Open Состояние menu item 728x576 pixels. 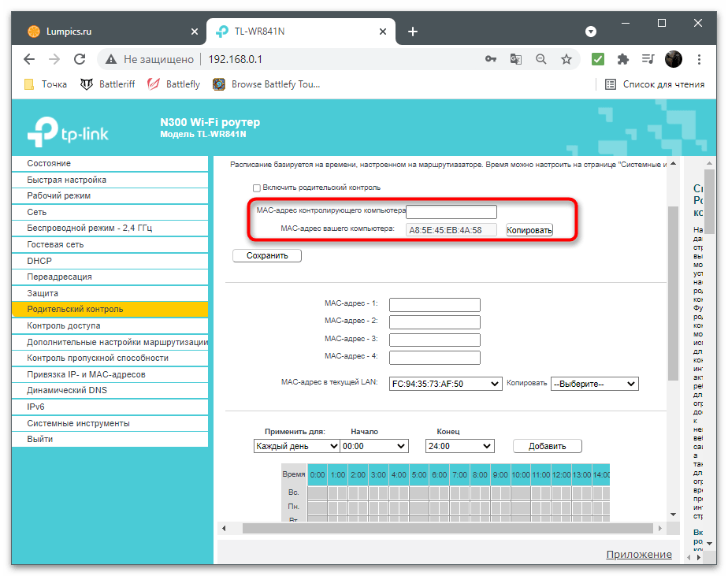pyautogui.click(x=110, y=164)
